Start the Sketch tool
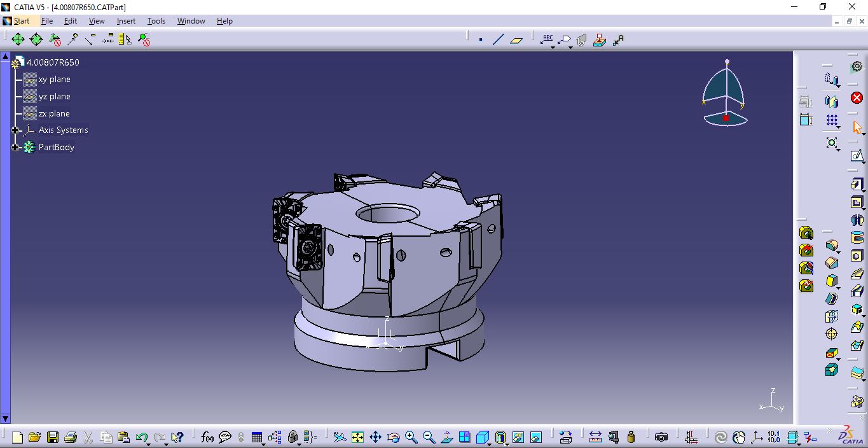This screenshot has height=448, width=868. (857, 155)
